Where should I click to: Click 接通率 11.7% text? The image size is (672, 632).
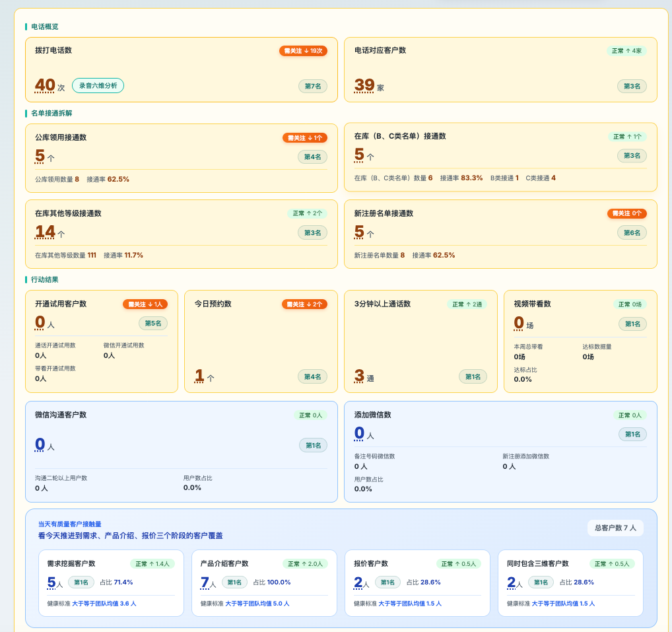point(123,255)
